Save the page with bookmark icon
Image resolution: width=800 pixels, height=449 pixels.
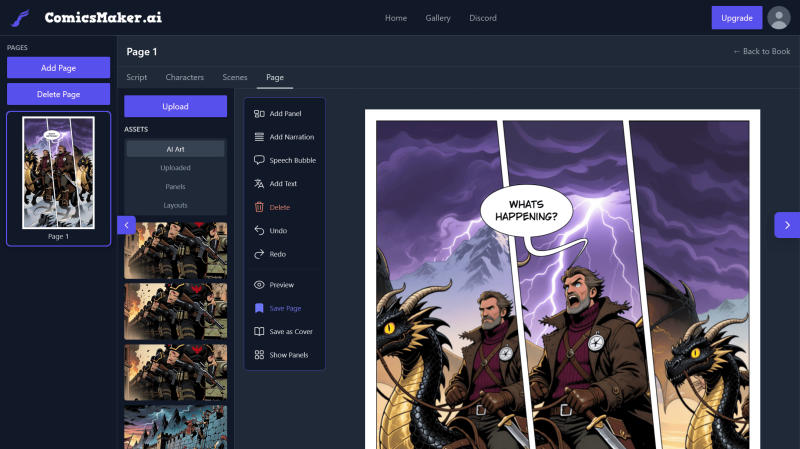pos(259,308)
